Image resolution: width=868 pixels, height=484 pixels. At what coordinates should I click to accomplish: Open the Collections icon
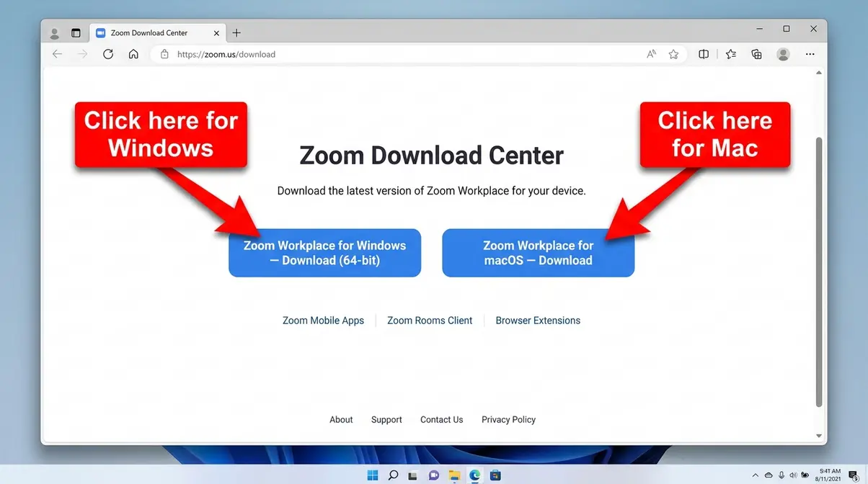point(756,54)
